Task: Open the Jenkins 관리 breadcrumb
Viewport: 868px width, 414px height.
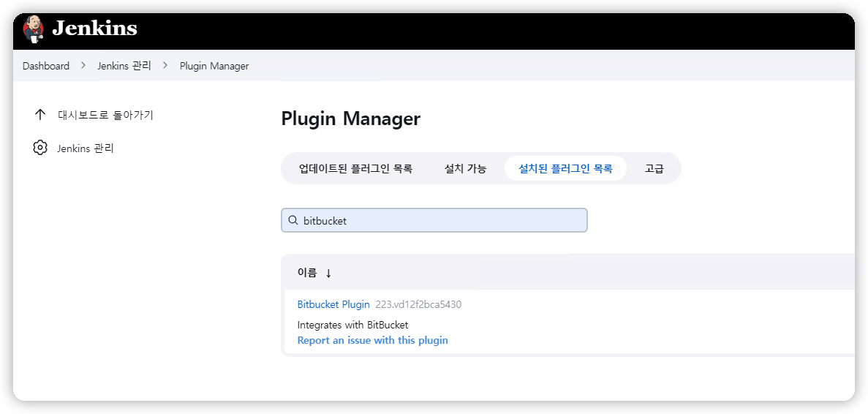Action: (x=124, y=66)
